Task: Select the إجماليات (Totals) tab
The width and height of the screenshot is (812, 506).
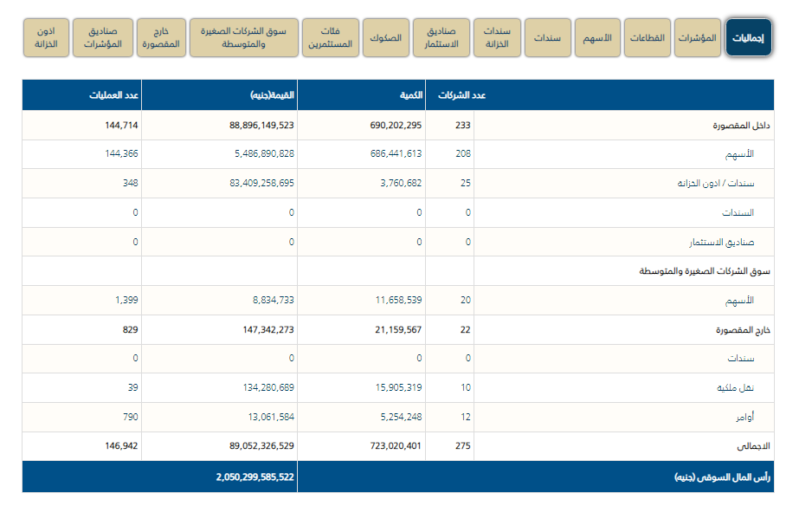Action: (x=748, y=37)
